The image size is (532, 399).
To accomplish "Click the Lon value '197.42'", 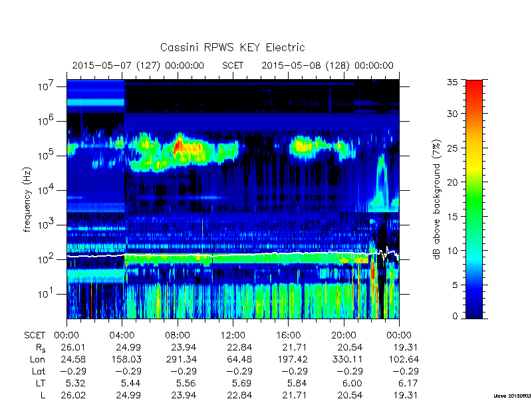I will click(x=291, y=359).
